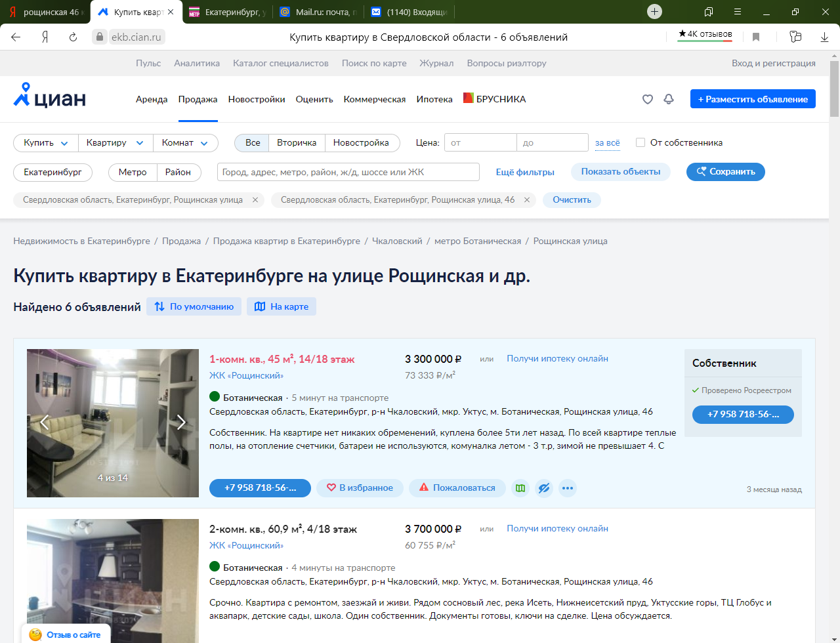Click the price до input field

[553, 142]
